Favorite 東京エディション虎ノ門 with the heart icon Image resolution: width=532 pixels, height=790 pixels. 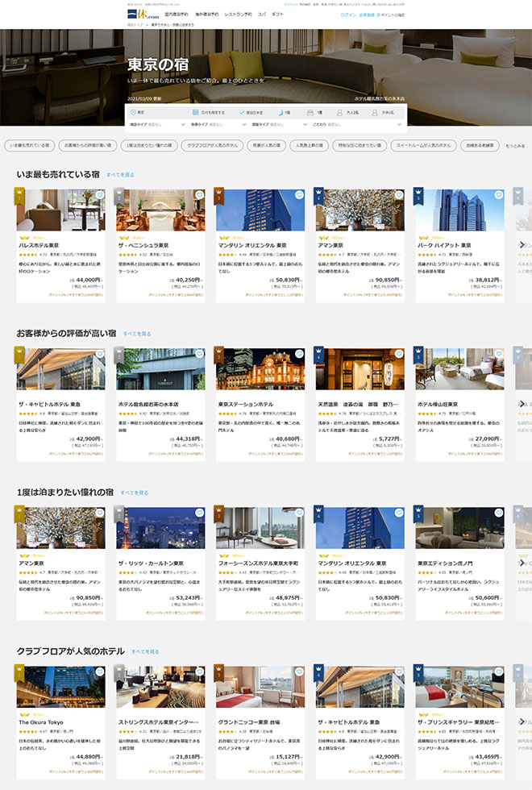pos(499,513)
